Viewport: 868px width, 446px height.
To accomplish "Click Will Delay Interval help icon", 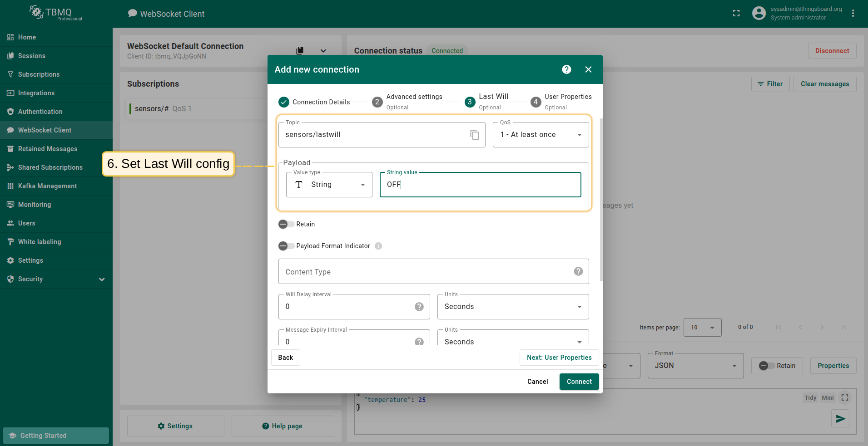I will (x=419, y=307).
